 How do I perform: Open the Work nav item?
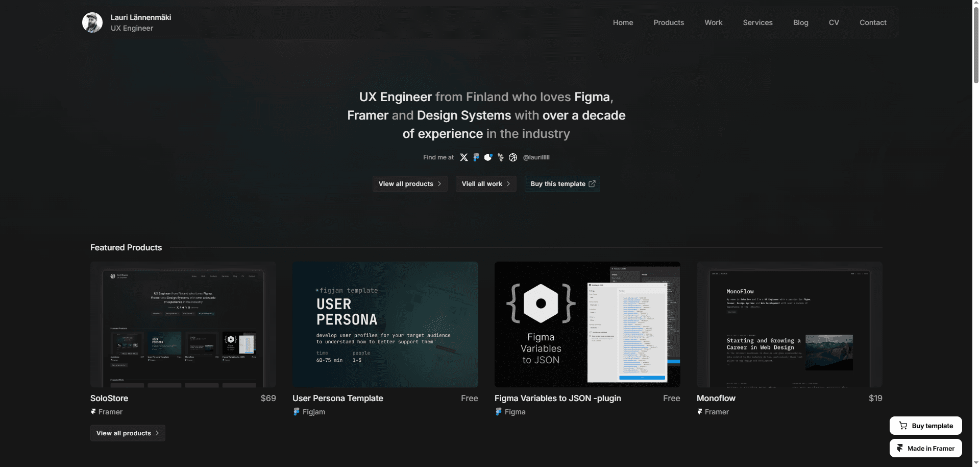[714, 22]
